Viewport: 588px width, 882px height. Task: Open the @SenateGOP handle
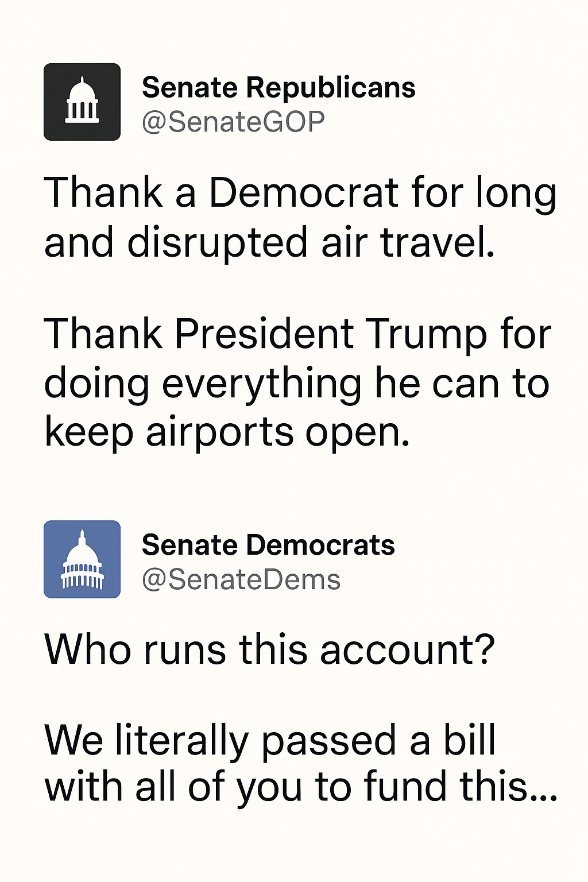[233, 122]
